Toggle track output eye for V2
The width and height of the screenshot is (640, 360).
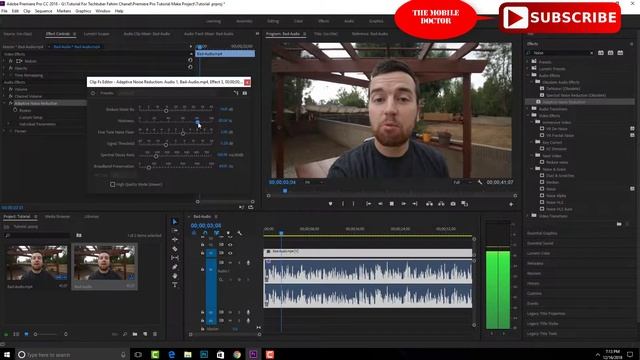[x=230, y=244]
